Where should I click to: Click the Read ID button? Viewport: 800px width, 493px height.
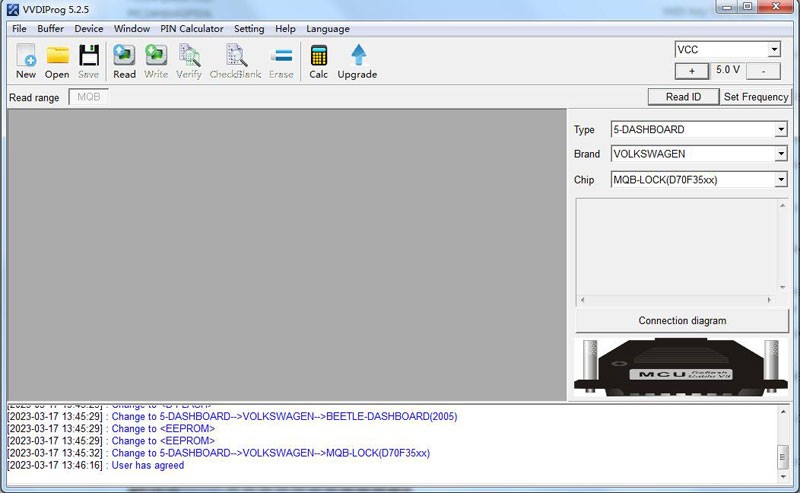pyautogui.click(x=683, y=96)
